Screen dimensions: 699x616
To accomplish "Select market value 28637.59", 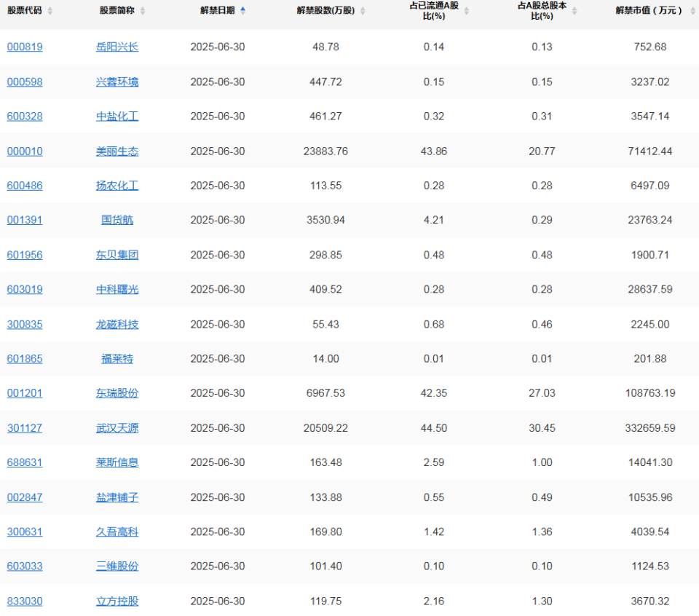I will click(x=650, y=289).
